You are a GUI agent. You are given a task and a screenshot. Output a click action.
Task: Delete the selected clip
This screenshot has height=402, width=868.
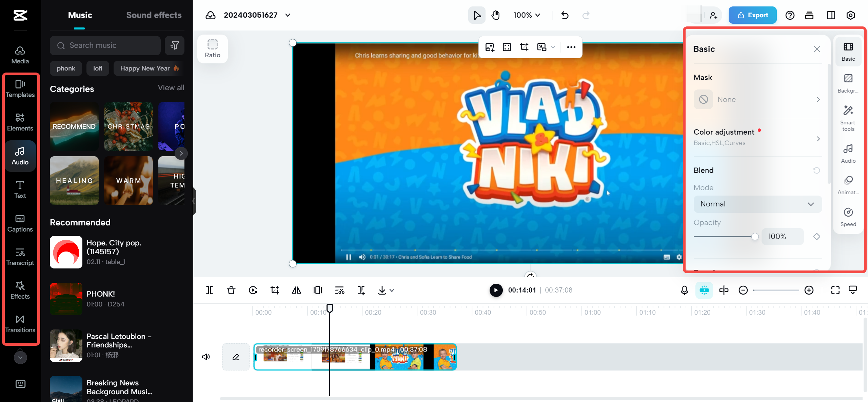point(231,290)
